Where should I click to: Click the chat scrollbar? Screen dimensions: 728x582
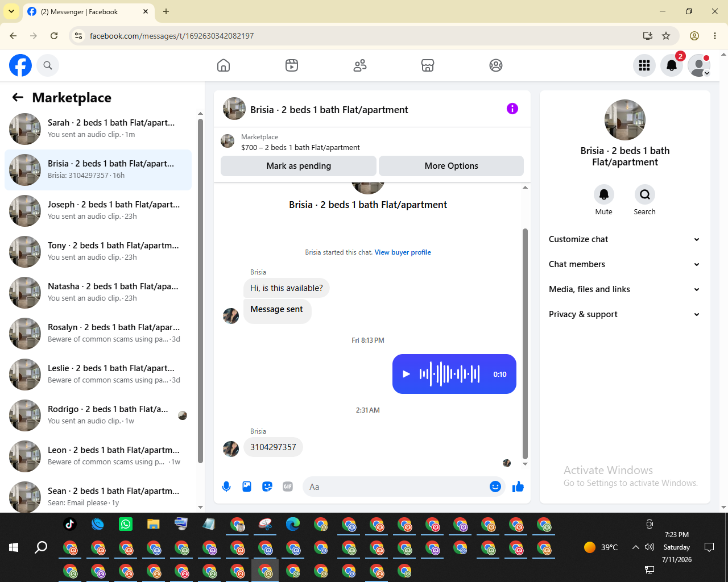525,343
